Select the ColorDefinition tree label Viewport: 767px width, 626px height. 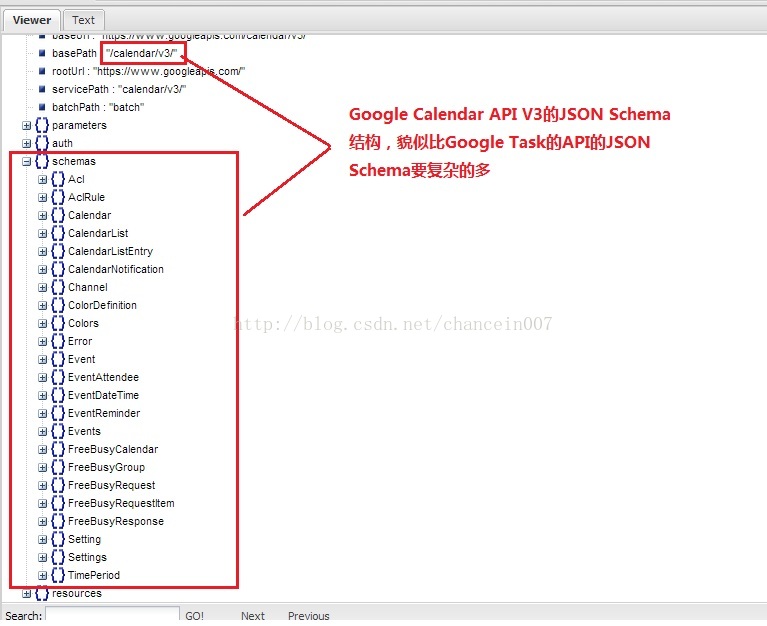point(102,305)
